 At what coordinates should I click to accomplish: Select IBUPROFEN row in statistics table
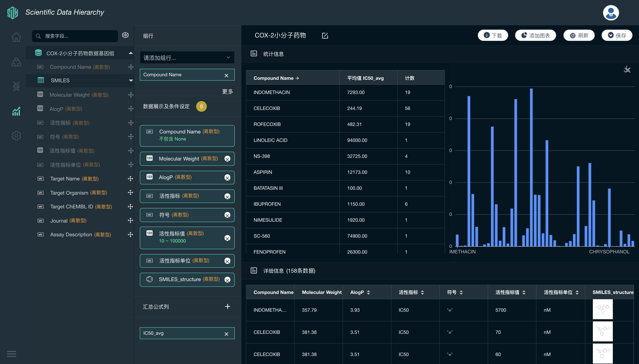(x=345, y=204)
